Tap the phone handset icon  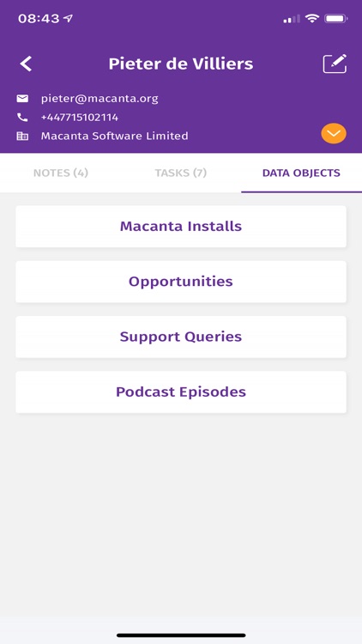tap(22, 118)
